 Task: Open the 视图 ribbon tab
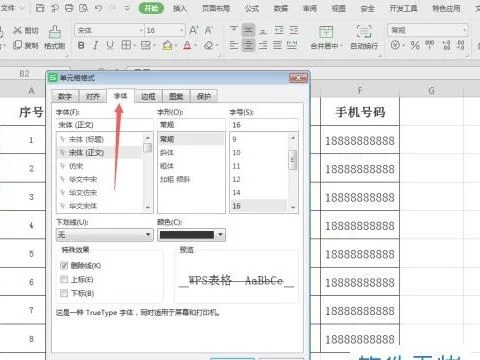(x=338, y=8)
